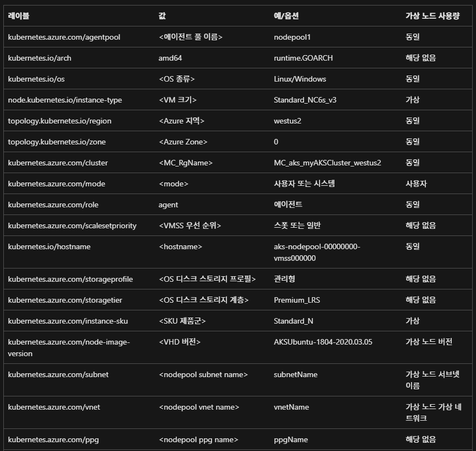Click the '<hostname>' value cell
The height and width of the screenshot is (451, 476).
coord(180,246)
